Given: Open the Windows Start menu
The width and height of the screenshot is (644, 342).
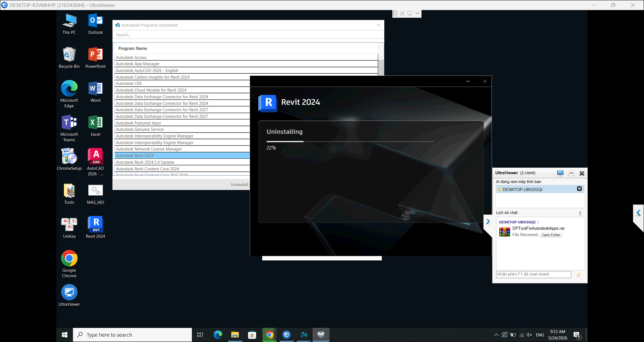Looking at the screenshot, I should 65,335.
